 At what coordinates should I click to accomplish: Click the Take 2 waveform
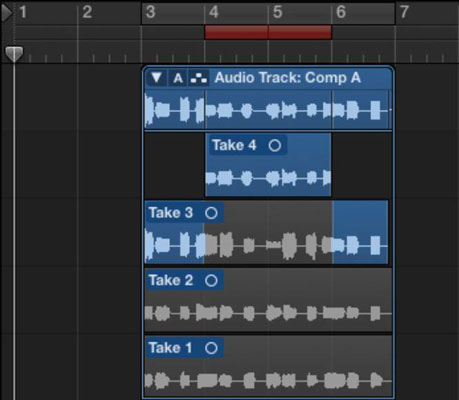(268, 314)
